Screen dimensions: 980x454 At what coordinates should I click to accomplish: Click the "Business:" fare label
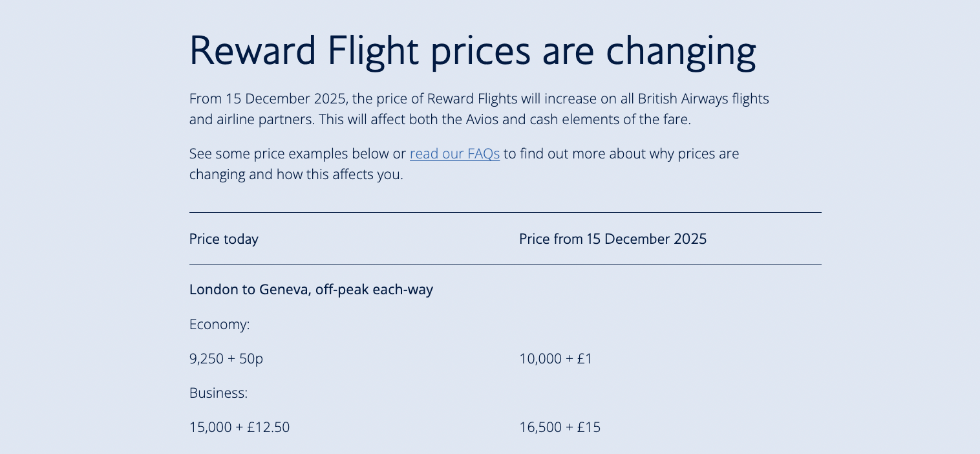pyautogui.click(x=218, y=393)
